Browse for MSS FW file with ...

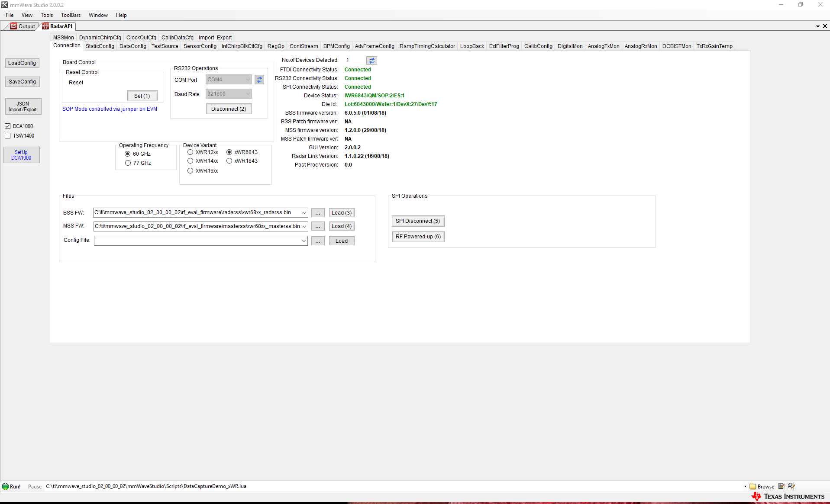tap(318, 226)
